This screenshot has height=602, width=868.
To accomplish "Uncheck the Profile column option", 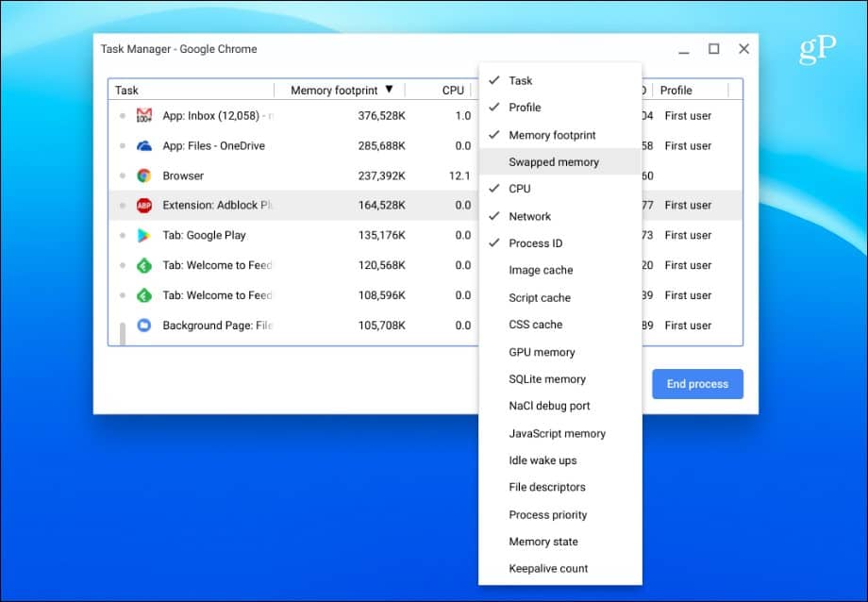I will coord(560,108).
